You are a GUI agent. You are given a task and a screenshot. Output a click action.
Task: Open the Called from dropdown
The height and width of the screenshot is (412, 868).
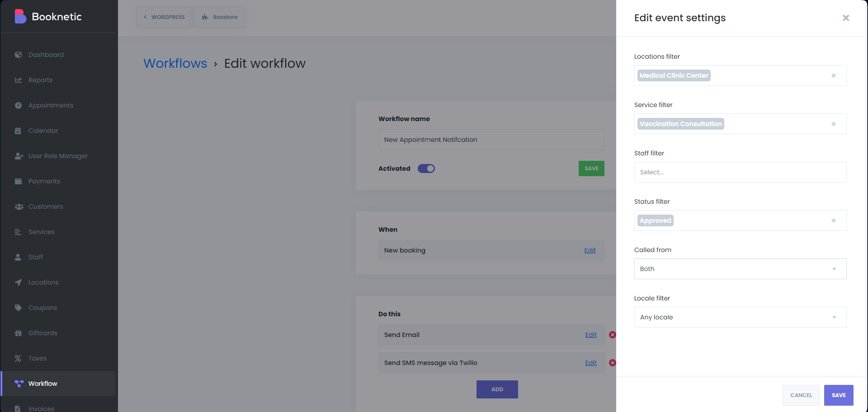740,269
